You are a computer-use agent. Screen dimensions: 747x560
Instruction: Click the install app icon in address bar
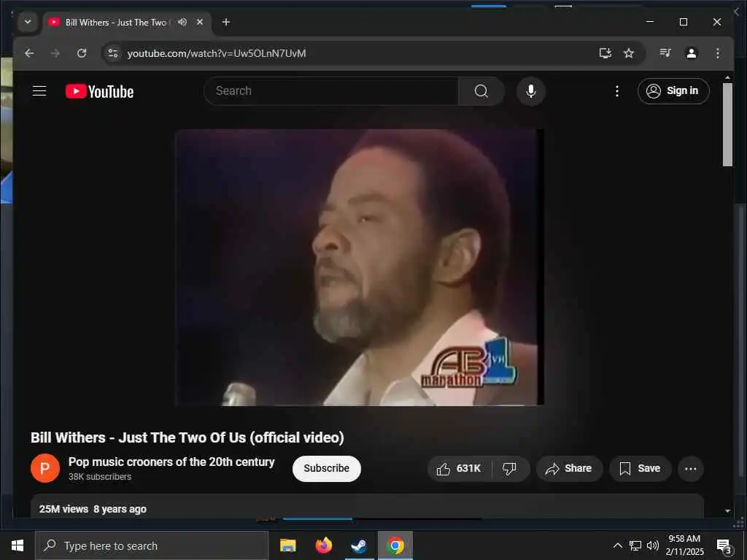(x=605, y=53)
